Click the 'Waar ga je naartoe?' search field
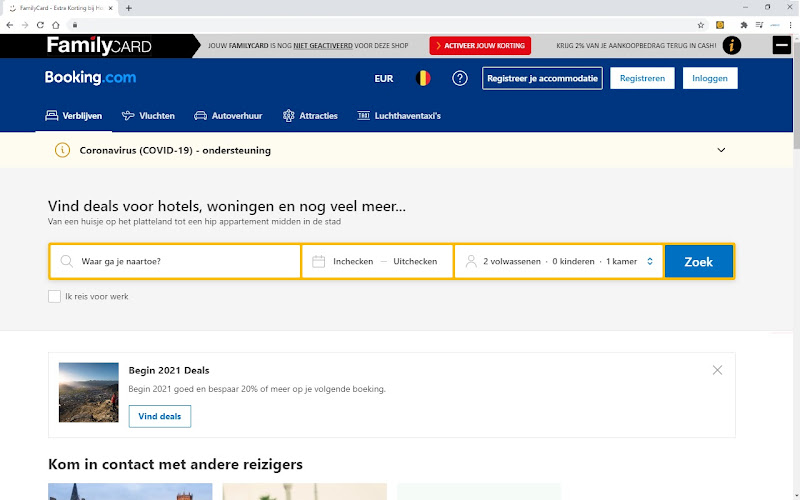This screenshot has width=800, height=500. point(175,261)
